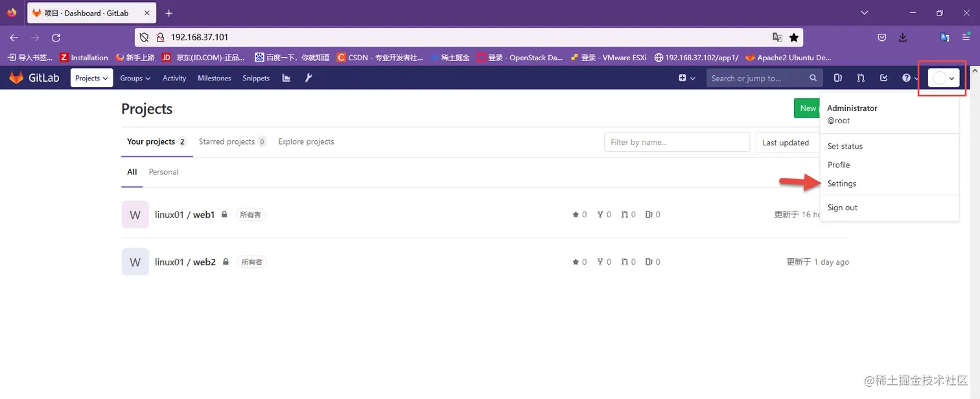Click the browser back arrow
This screenshot has height=399, width=980.
(14, 38)
